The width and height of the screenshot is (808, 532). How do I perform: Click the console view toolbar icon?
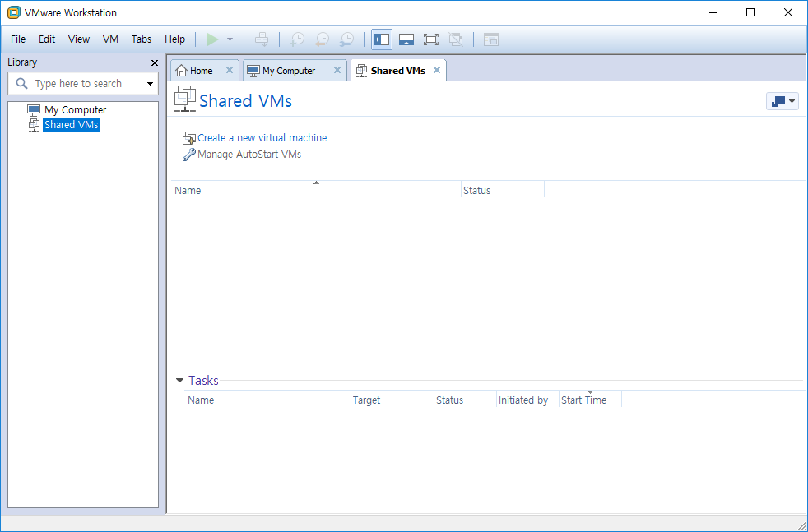491,39
